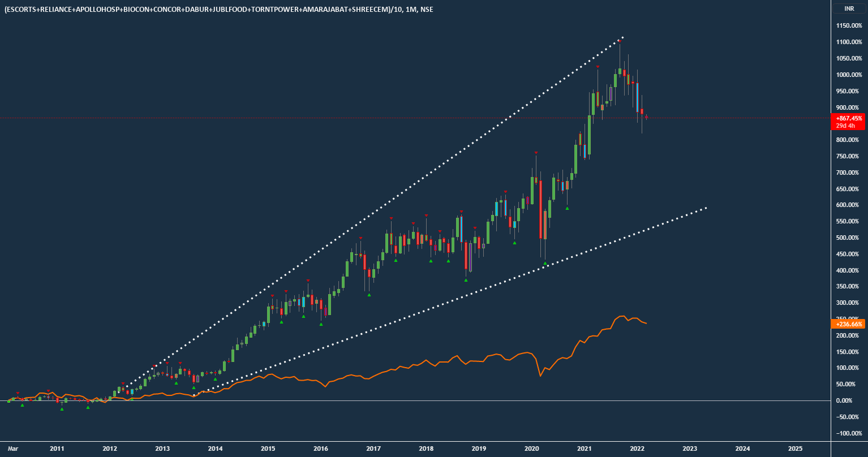Image resolution: width=868 pixels, height=457 pixels.
Task: Click the 900.00% price axis label
Action: point(849,107)
